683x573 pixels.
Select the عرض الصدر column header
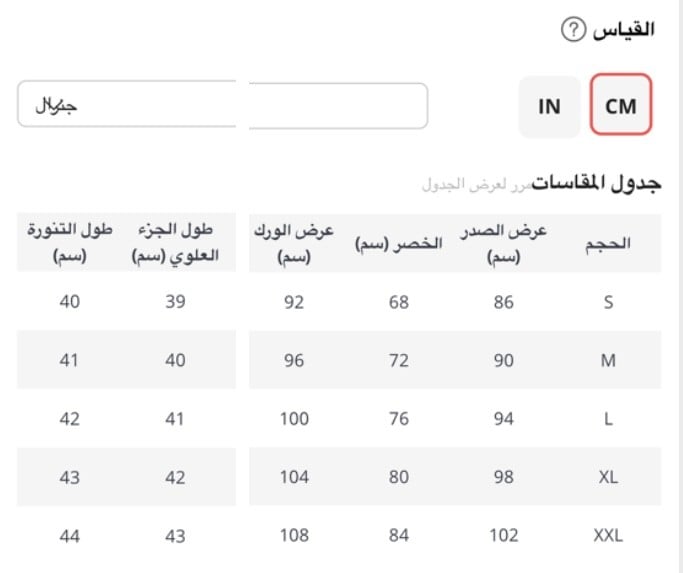pyautogui.click(x=504, y=244)
